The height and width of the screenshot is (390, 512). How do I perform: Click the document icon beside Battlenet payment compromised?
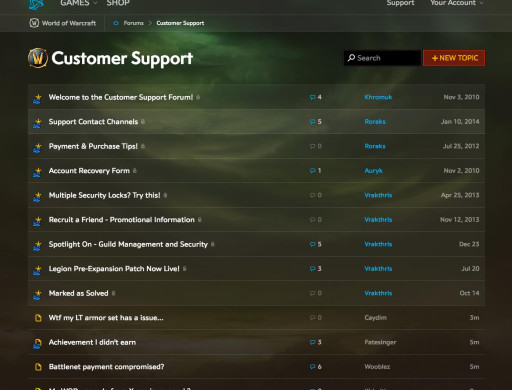[x=38, y=367]
